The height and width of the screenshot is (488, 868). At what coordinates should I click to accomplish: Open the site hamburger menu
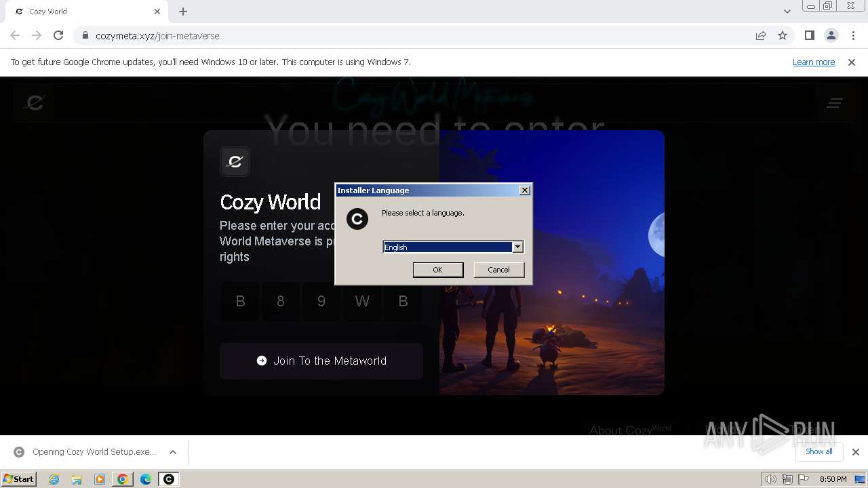click(x=834, y=103)
